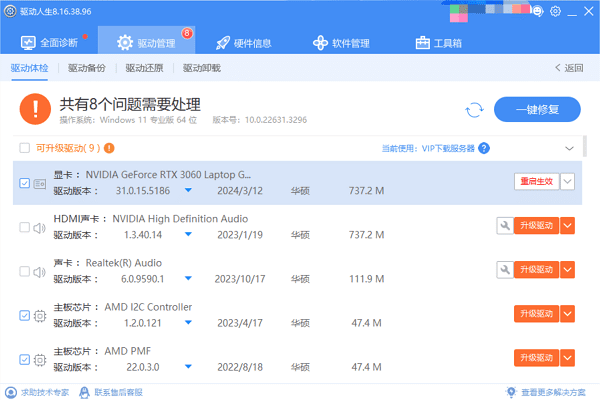Click the VIP download server help icon
The image size is (600, 400).
click(x=484, y=148)
